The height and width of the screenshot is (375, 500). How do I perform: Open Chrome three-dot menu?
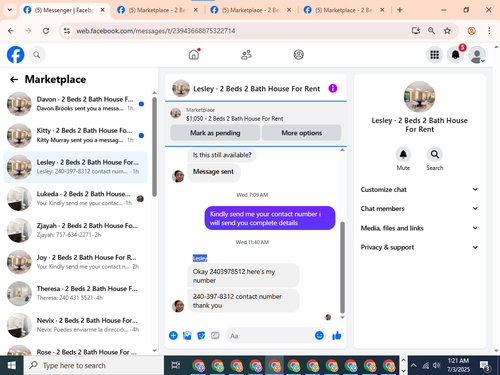pyautogui.click(x=489, y=31)
